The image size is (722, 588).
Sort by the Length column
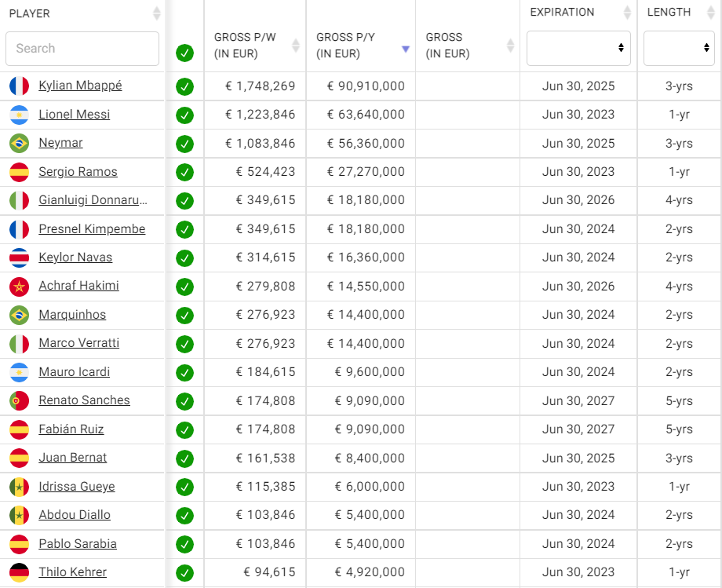pyautogui.click(x=710, y=13)
